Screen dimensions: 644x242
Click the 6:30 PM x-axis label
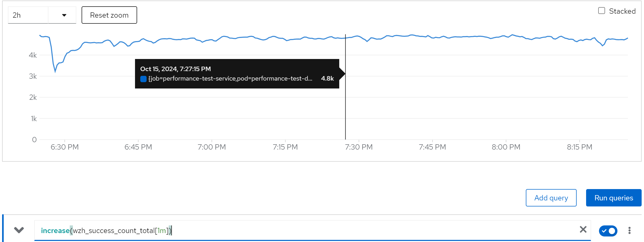(x=64, y=147)
